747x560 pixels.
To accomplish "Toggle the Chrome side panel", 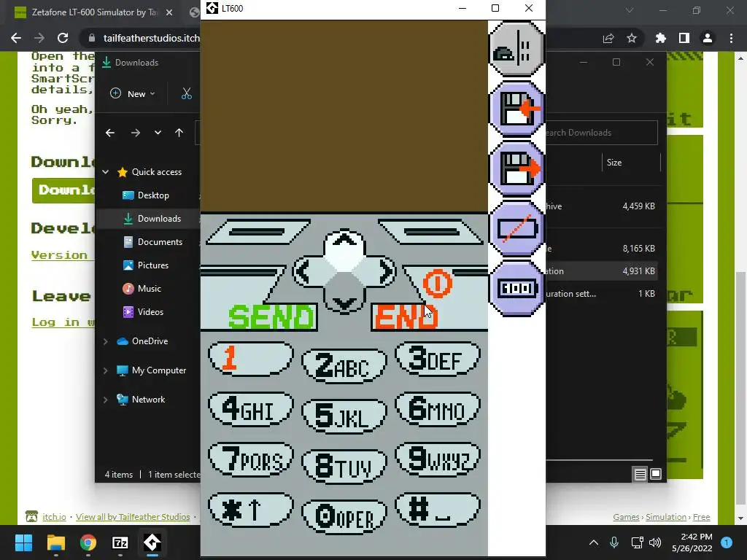I will 684,38.
